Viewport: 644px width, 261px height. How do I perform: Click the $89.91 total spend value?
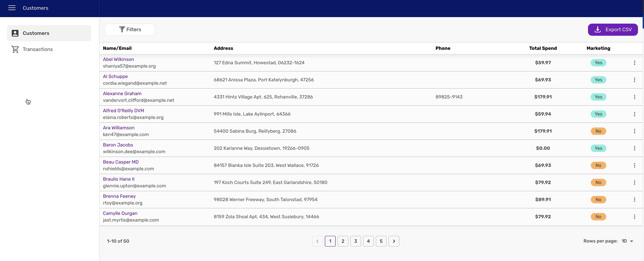(543, 200)
